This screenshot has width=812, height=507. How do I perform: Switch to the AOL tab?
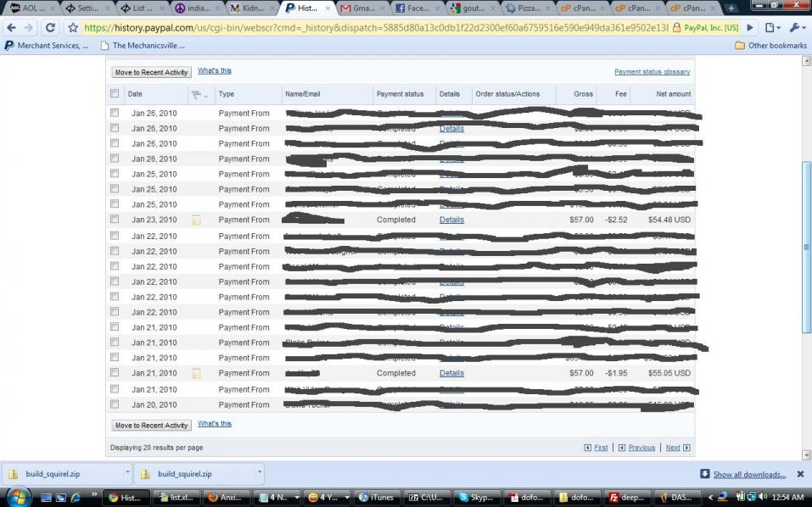31,8
